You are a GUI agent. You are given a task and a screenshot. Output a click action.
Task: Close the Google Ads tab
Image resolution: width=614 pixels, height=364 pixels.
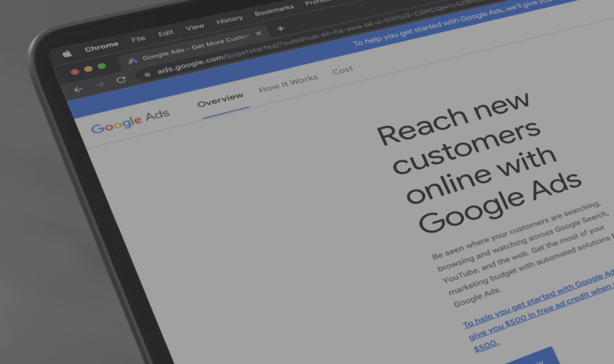coord(259,33)
